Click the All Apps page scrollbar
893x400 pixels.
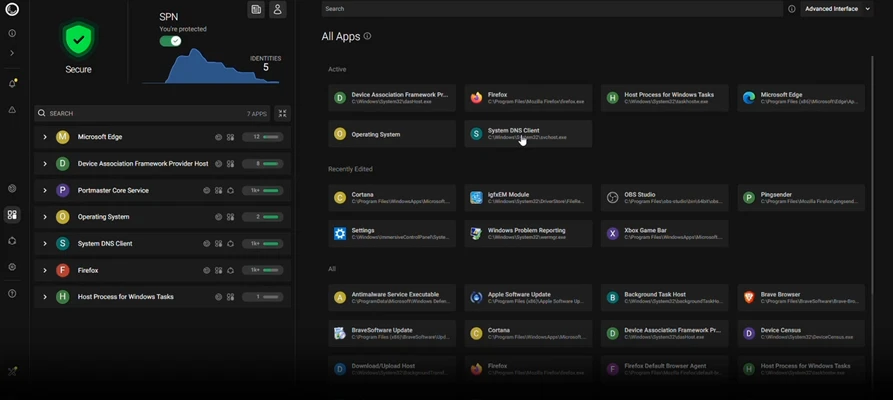click(872, 174)
